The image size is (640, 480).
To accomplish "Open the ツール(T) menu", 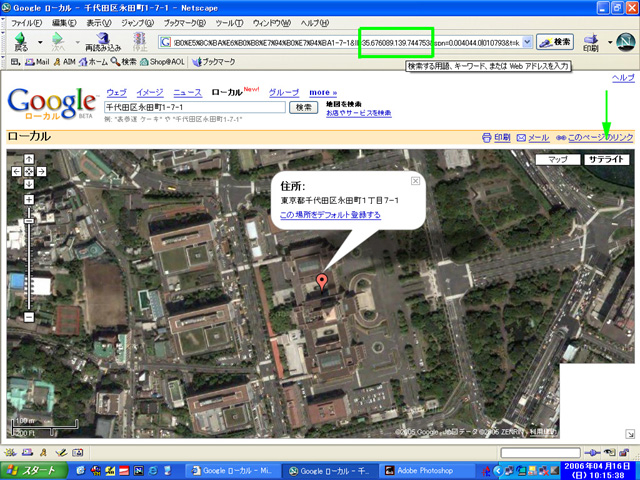I will (229, 23).
